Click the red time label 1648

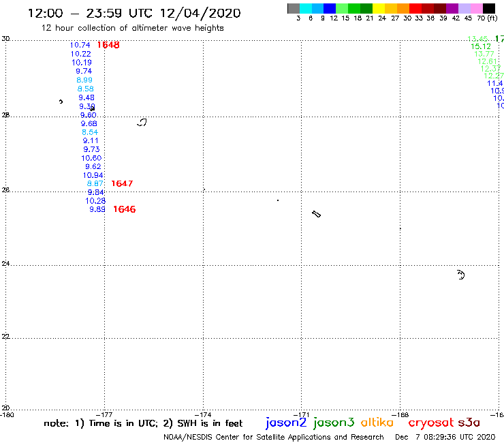(108, 45)
